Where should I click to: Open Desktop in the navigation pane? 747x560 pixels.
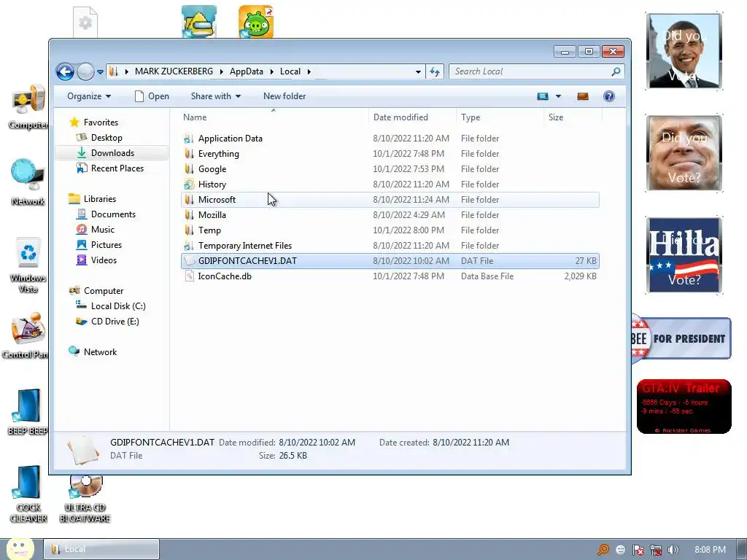[99, 138]
